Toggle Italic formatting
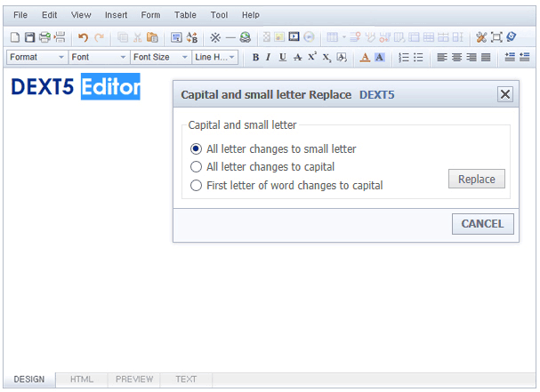Image resolution: width=540 pixels, height=392 pixels. [268, 57]
